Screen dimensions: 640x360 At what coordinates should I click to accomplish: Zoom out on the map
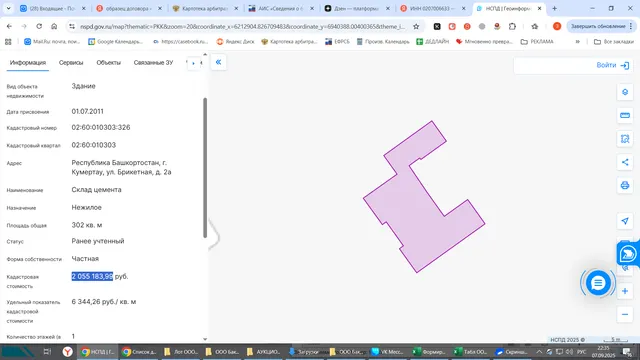tap(625, 314)
